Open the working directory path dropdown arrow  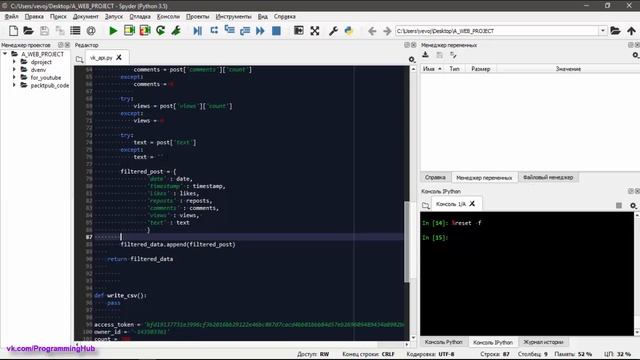603,31
